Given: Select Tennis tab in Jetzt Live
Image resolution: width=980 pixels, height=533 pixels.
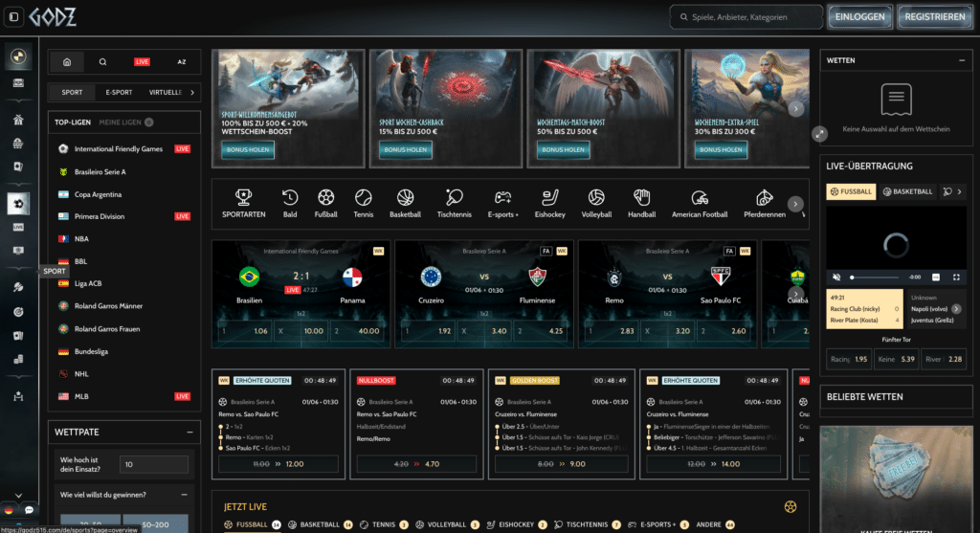Looking at the screenshot, I should tap(384, 525).
